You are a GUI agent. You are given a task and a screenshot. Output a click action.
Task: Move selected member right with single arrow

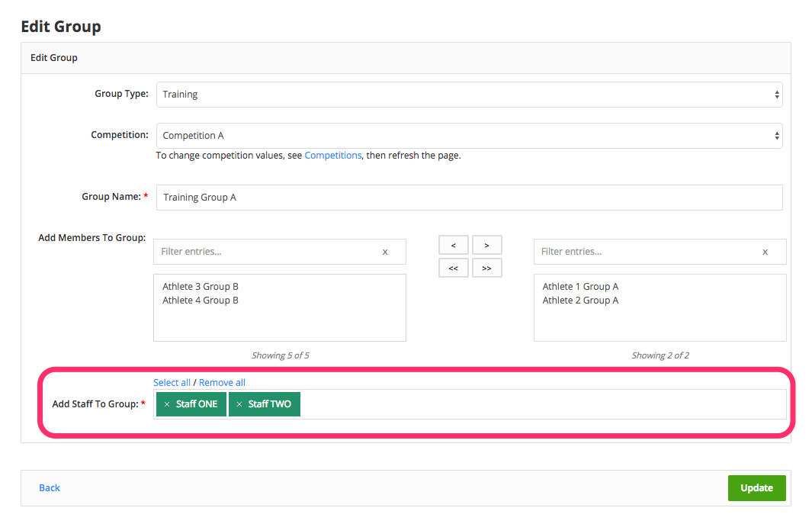[x=486, y=245]
